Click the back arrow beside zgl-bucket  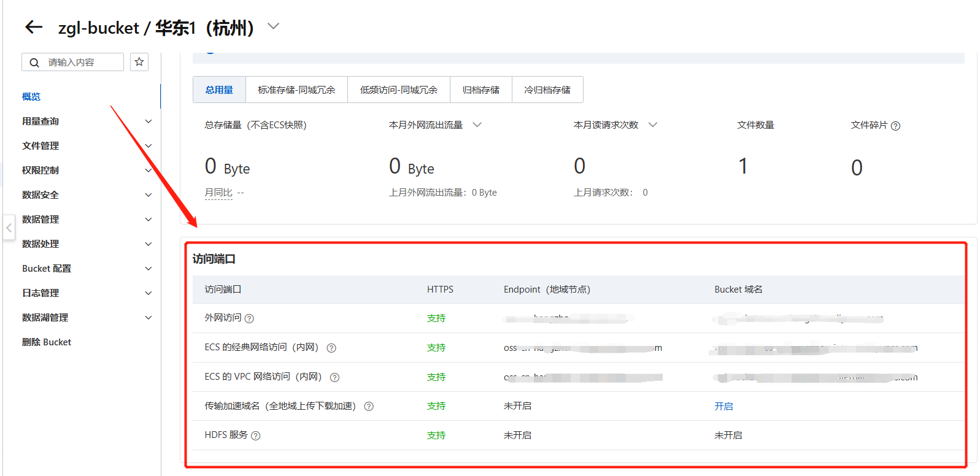click(x=33, y=27)
